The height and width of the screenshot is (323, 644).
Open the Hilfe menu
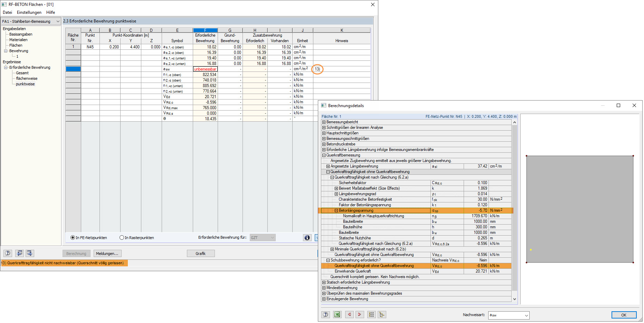pyautogui.click(x=51, y=12)
